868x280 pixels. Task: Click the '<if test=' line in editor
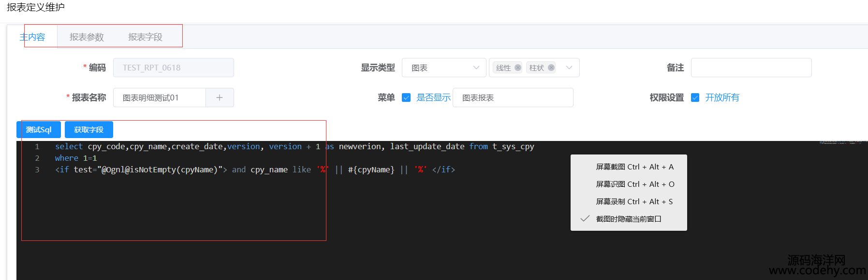pyautogui.click(x=255, y=169)
